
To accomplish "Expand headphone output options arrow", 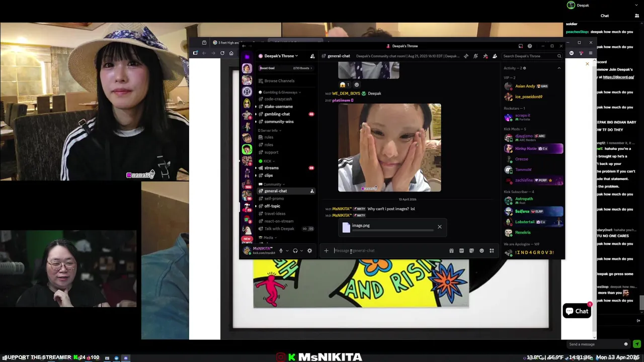I will point(301,250).
